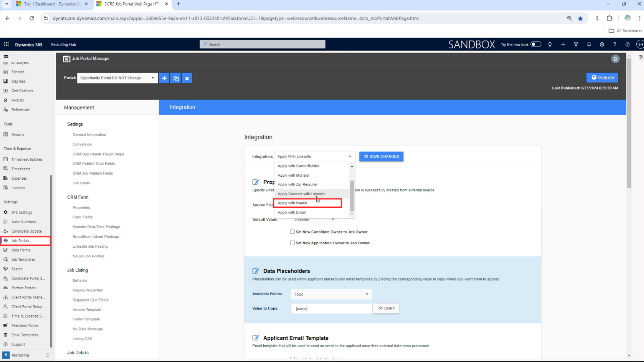
Task: Open a new browser tab
Action: (178, 4)
